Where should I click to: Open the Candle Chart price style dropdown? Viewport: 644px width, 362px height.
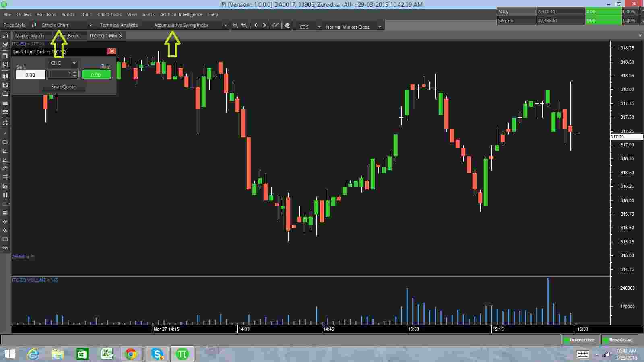[66, 25]
